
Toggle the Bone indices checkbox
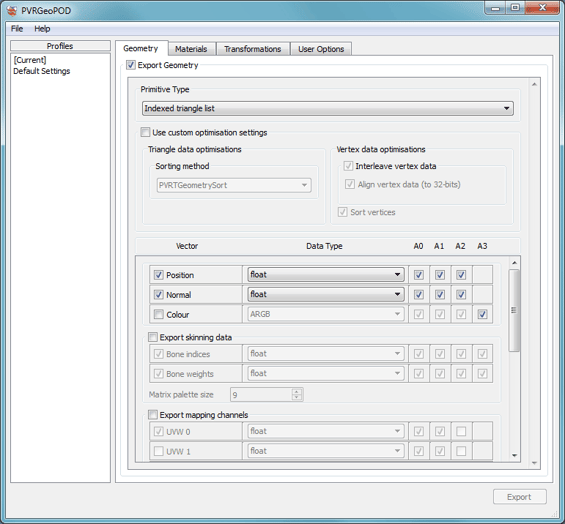(x=159, y=354)
